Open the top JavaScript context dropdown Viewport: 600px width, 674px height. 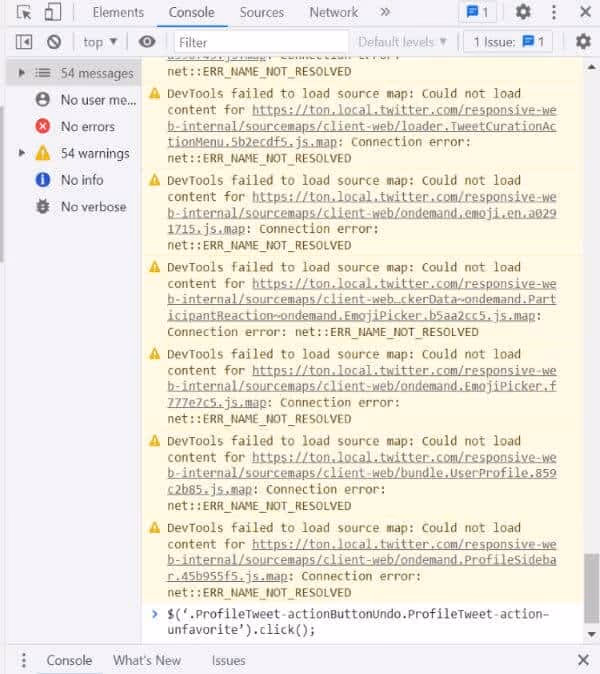100,42
